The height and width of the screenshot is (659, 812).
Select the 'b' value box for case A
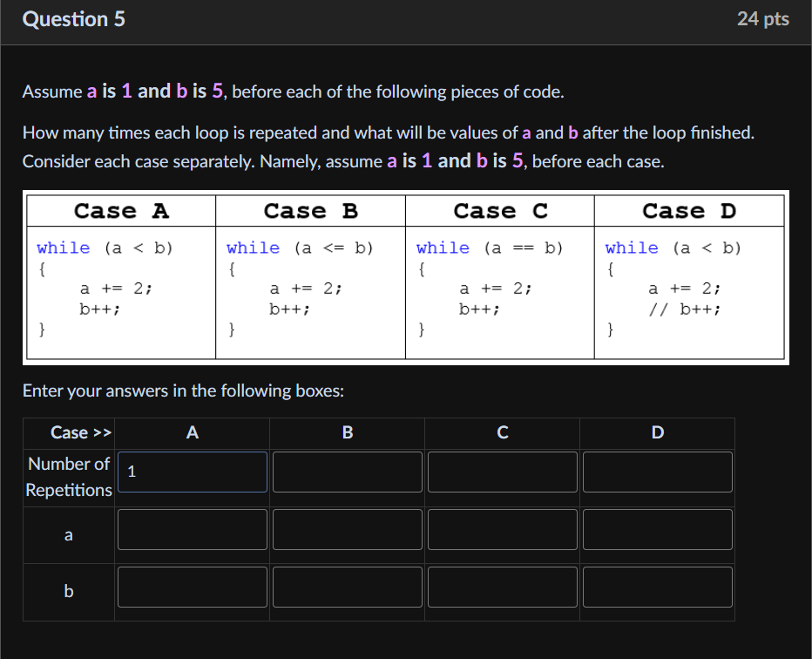click(x=193, y=587)
